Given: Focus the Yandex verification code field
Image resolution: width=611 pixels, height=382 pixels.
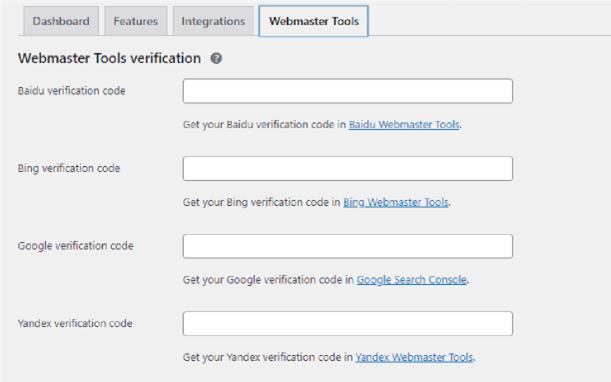Looking at the screenshot, I should point(348,323).
